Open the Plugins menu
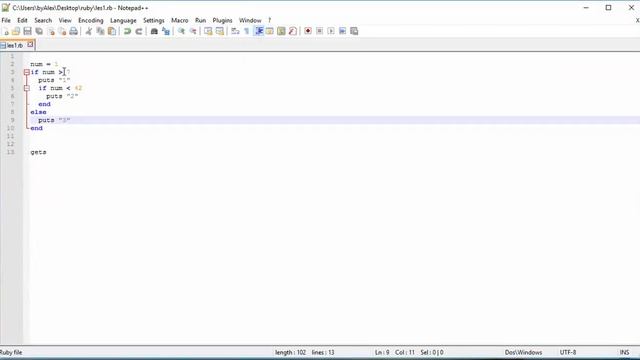Screen dimensions: 640x360 222,20
